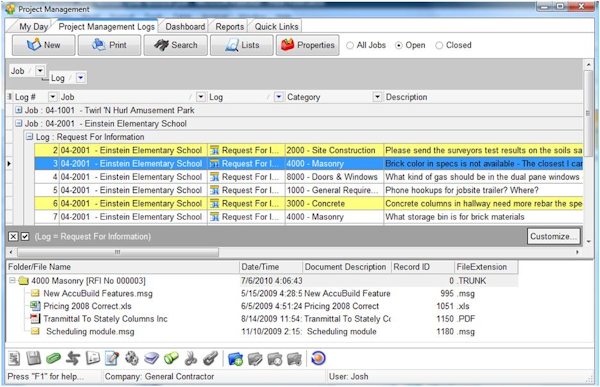Collapse the 4000 Masonry folder tree
The width and height of the screenshot is (600, 387).
pos(12,281)
